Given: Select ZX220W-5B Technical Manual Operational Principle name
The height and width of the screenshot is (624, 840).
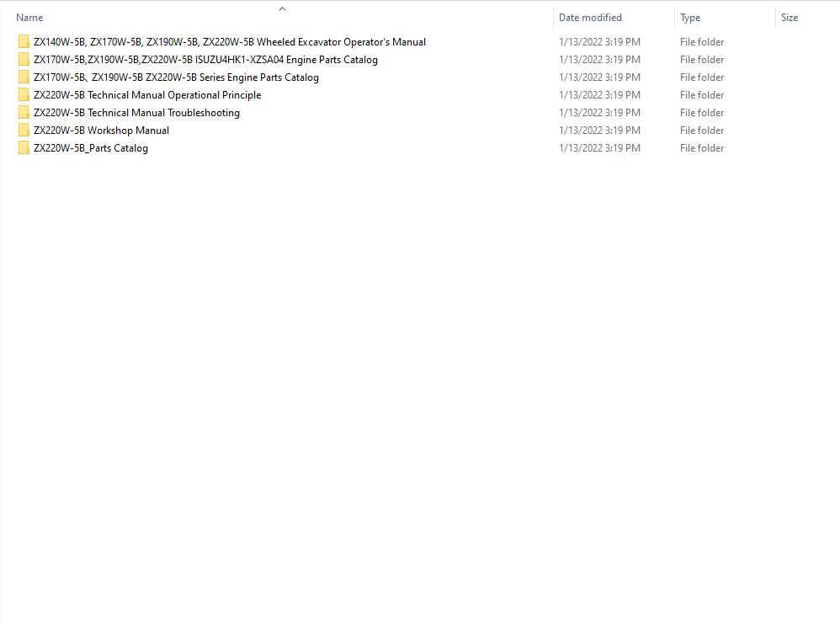Looking at the screenshot, I should pyautogui.click(x=147, y=95).
